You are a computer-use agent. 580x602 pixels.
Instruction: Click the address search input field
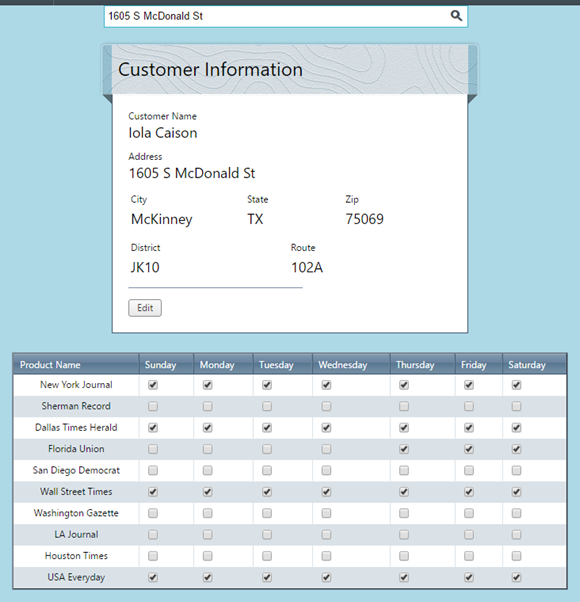(x=286, y=17)
